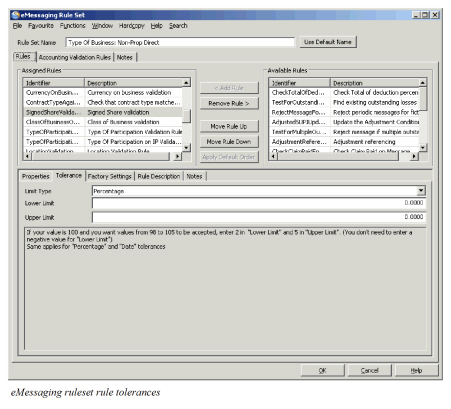Image resolution: width=451 pixels, height=409 pixels.
Task: Click the Available Rules scroll down arrow
Action: point(423,147)
